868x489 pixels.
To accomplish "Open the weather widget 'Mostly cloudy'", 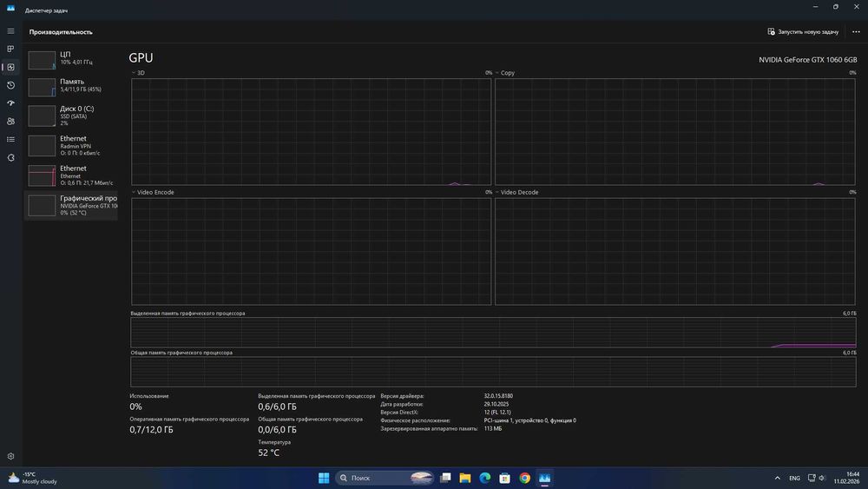I will click(33, 478).
